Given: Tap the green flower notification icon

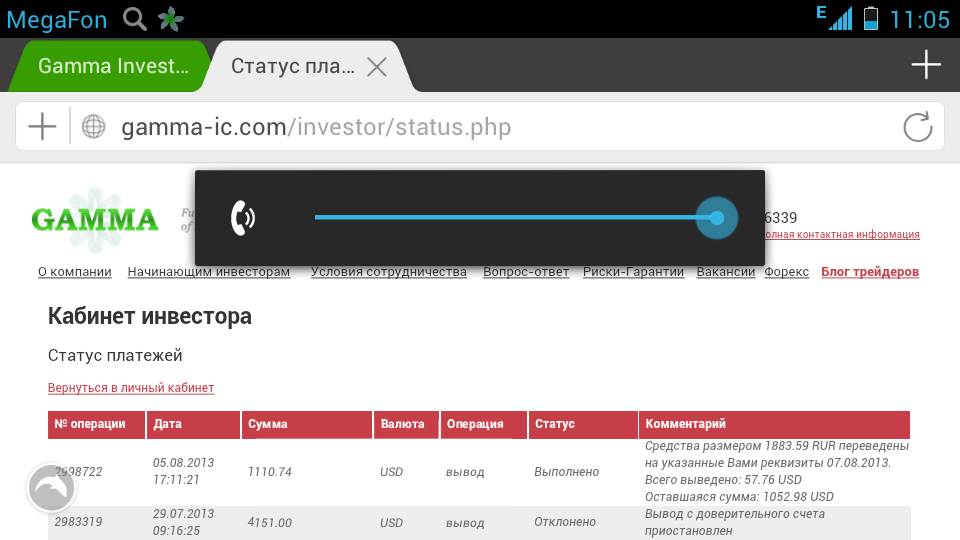Looking at the screenshot, I should pos(171,19).
